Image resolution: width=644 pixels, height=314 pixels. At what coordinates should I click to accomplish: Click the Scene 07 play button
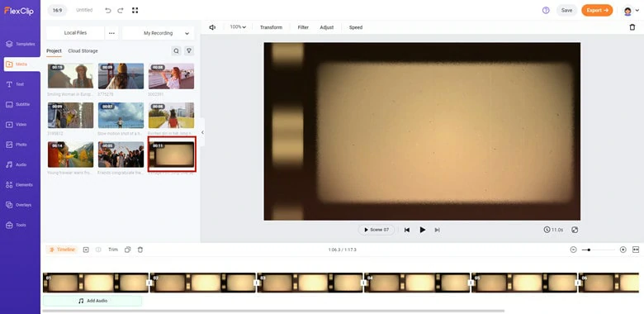pos(376,230)
